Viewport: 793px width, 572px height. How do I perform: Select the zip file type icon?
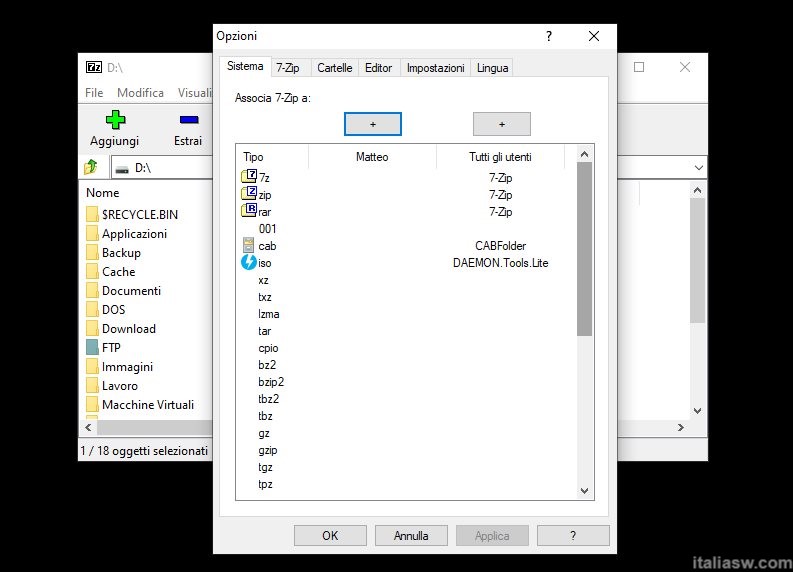tap(250, 194)
